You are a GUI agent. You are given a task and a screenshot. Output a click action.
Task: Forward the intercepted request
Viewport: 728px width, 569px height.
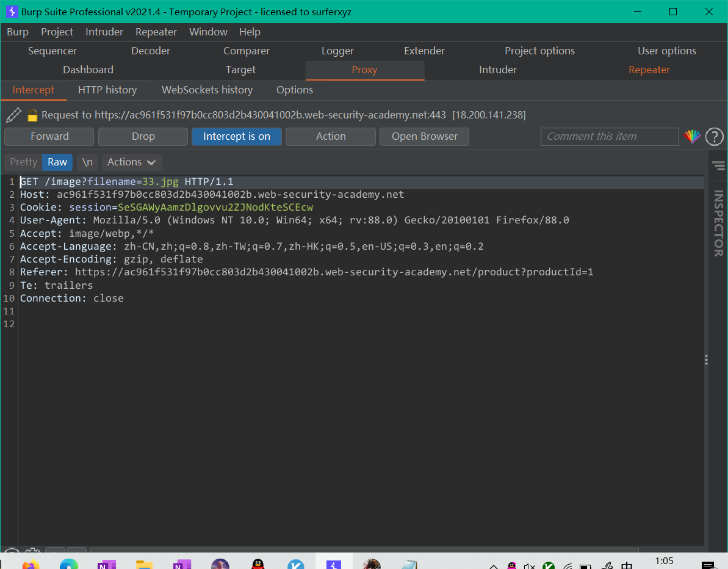(49, 137)
